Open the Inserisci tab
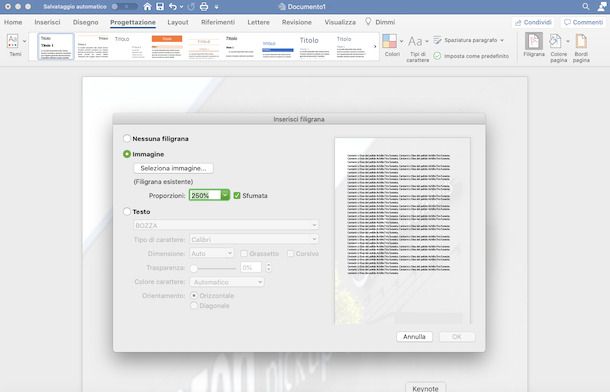The height and width of the screenshot is (392, 610). point(47,22)
